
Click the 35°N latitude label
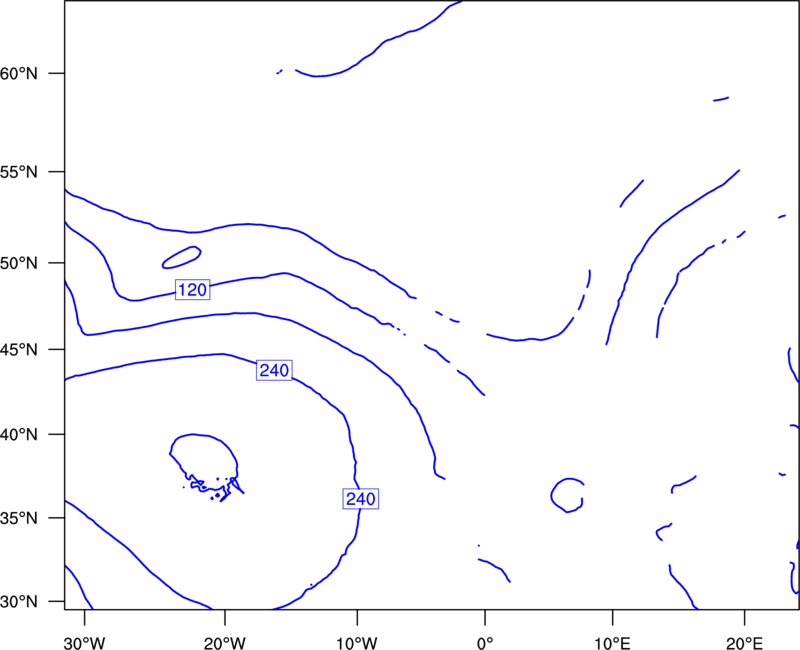(19, 518)
